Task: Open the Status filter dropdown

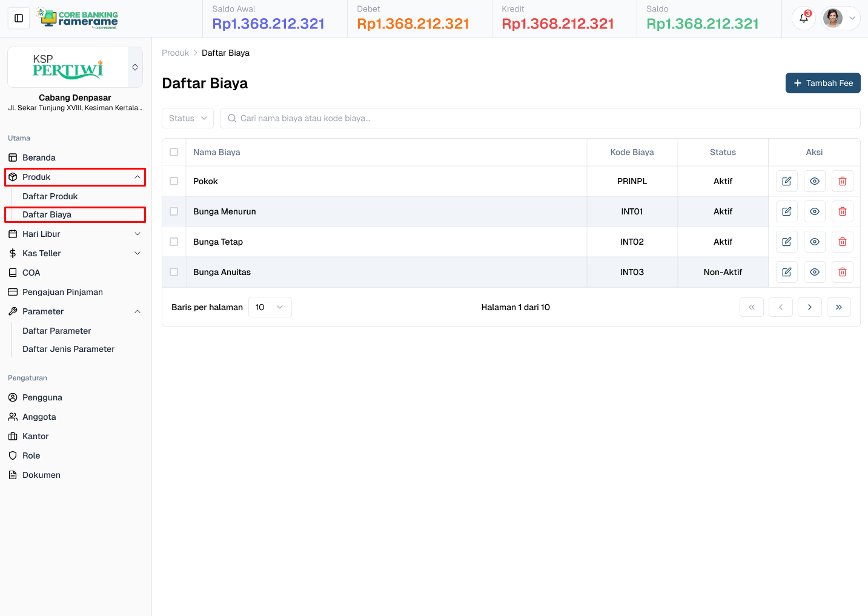Action: (187, 118)
